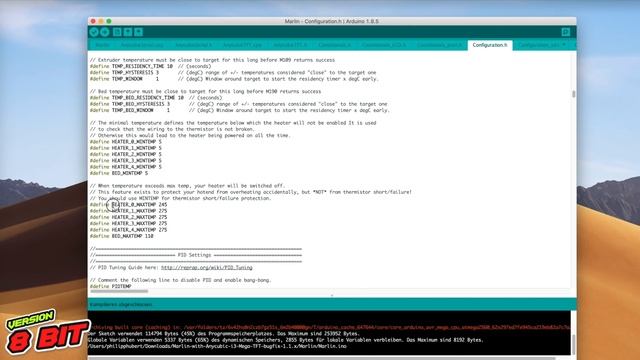Screen dimensions: 640x360
Task: Click the 'minimal temperature defines' comment line
Action: 233,123
